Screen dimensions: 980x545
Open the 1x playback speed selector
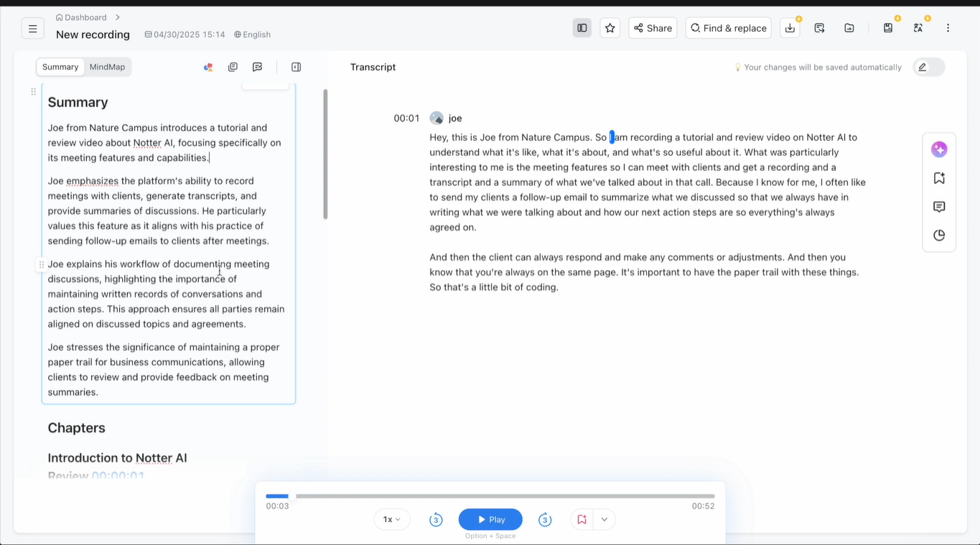pos(391,518)
